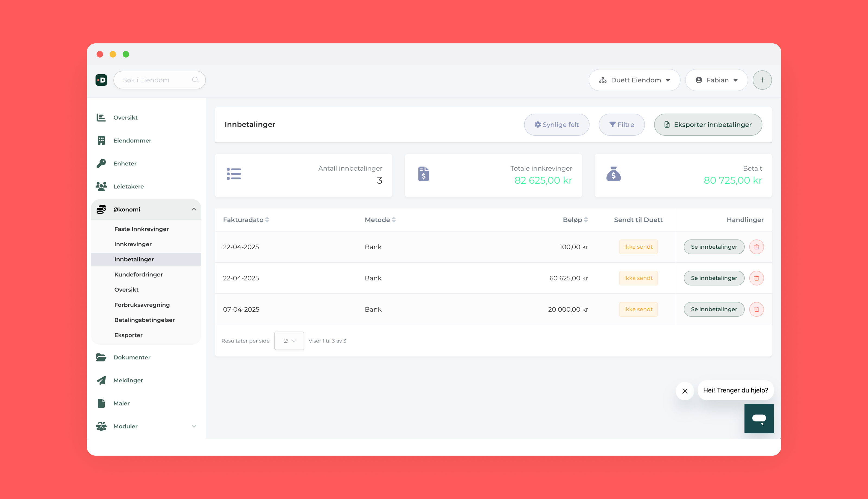Delete the 100,00 kr payment row
Screen dimensions: 868x499
click(x=756, y=247)
